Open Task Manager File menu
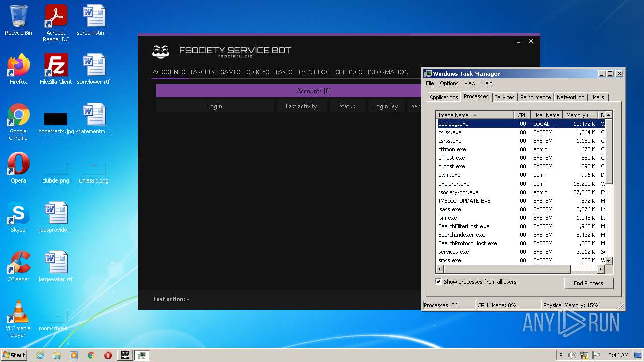Image resolution: width=644 pixels, height=362 pixels. (430, 83)
